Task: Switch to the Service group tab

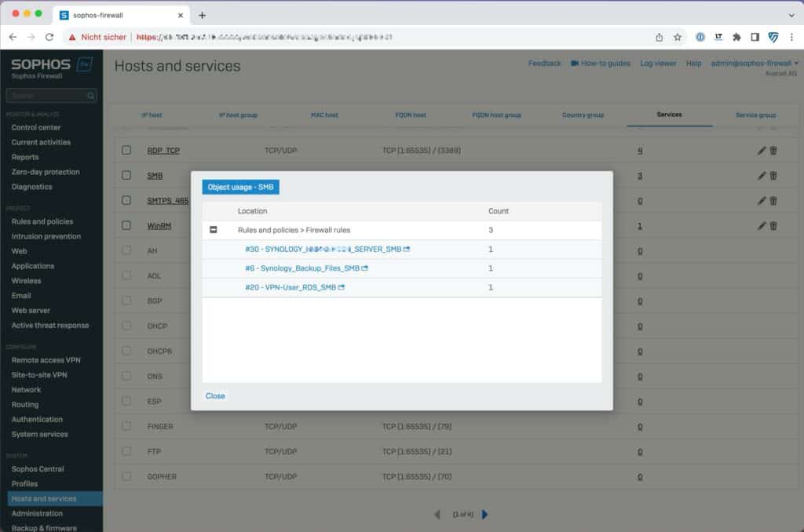Action: (755, 115)
